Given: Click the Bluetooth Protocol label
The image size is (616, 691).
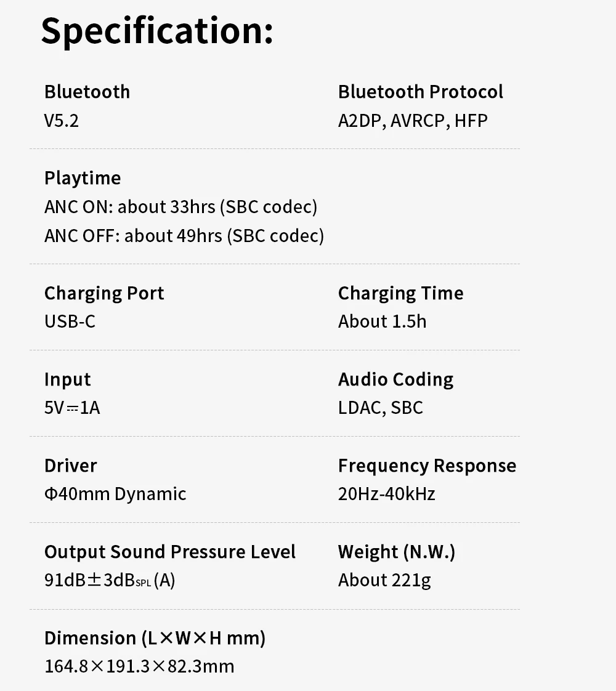Looking at the screenshot, I should (x=420, y=92).
